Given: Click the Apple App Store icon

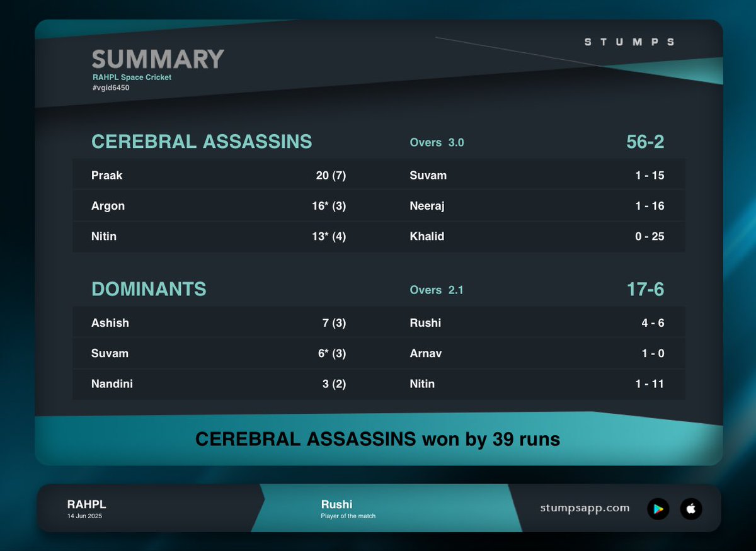Looking at the screenshot, I should pos(691,509).
